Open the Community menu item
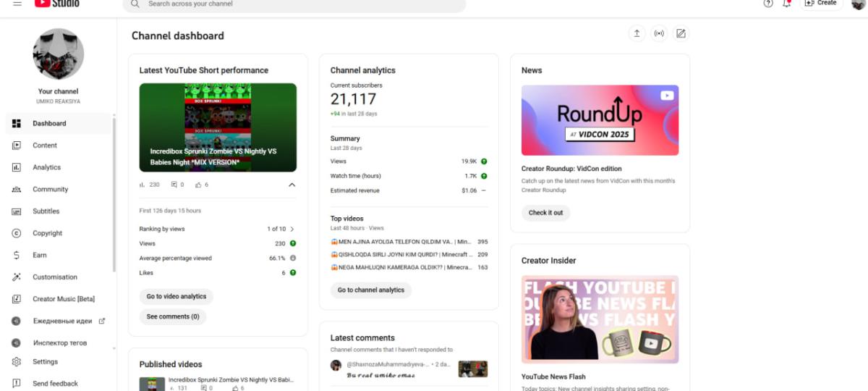Image resolution: width=868 pixels, height=391 pixels. [58, 190]
